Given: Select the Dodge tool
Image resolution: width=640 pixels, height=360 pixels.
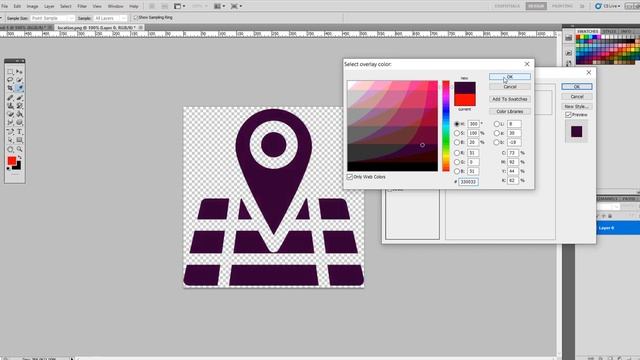Looking at the screenshot, I should 19,122.
